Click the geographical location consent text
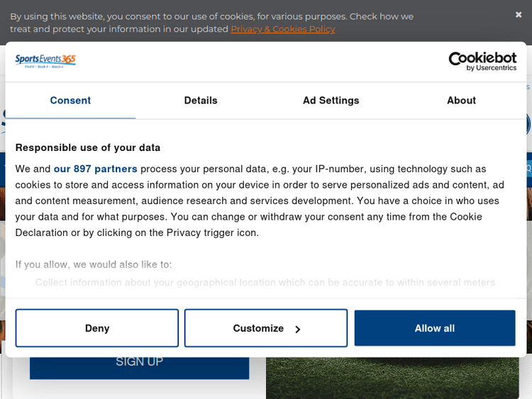Viewport: 532px width, 399px height. tap(265, 282)
